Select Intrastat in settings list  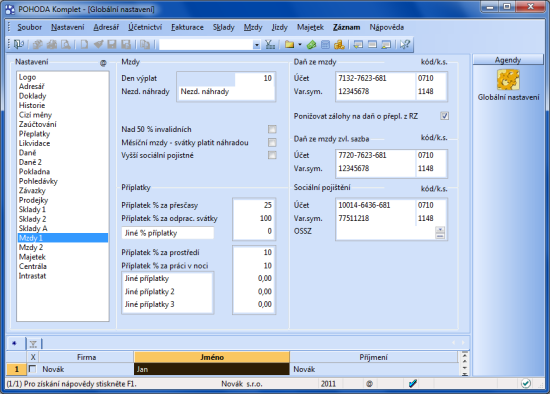point(63,276)
